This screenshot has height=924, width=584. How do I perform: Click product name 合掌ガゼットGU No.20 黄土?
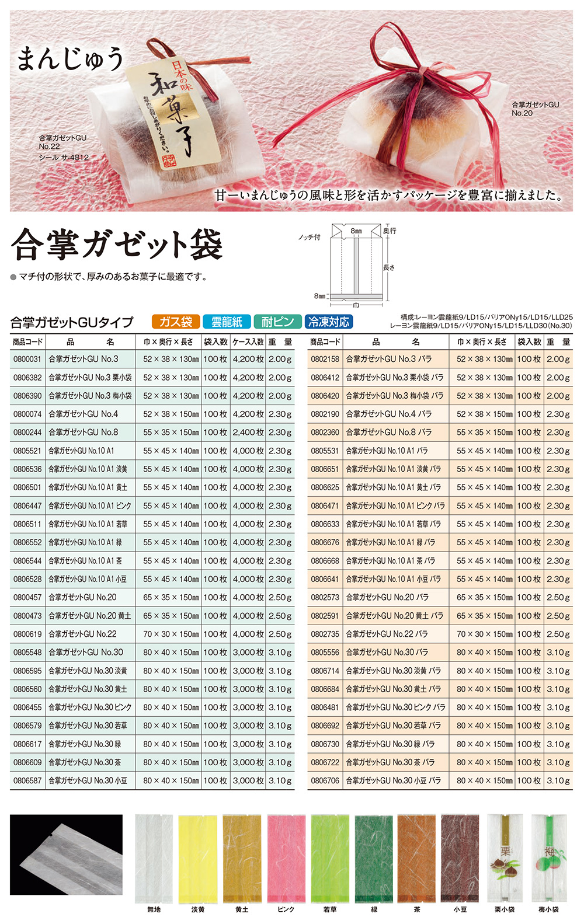(90, 616)
